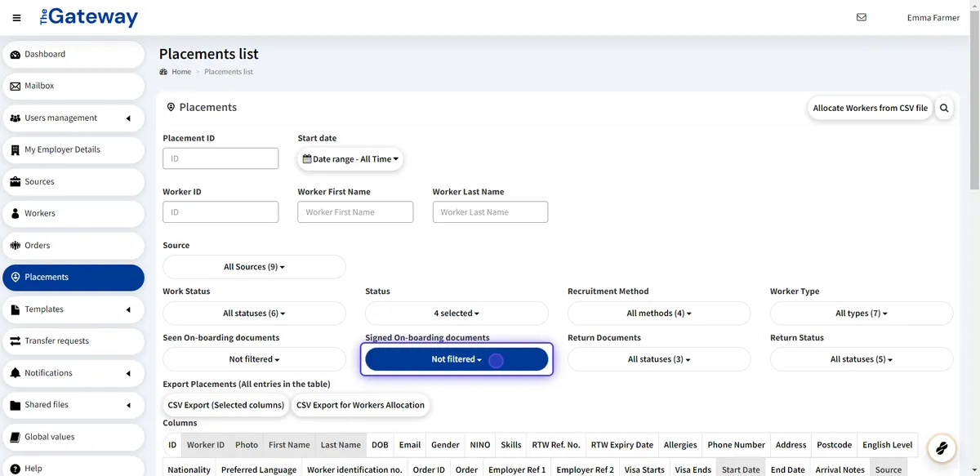Toggle the RTW Expiry Date column
The image size is (980, 476).
(622, 445)
